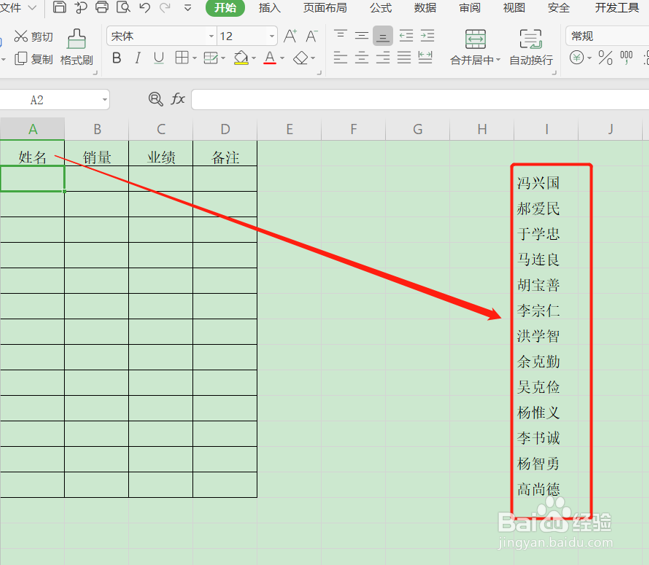The height and width of the screenshot is (565, 649).
Task: Align text to top of cell
Action: (x=340, y=36)
